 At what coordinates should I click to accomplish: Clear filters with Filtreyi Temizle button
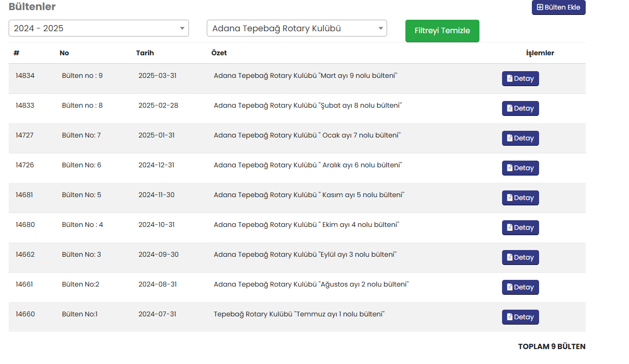click(442, 31)
